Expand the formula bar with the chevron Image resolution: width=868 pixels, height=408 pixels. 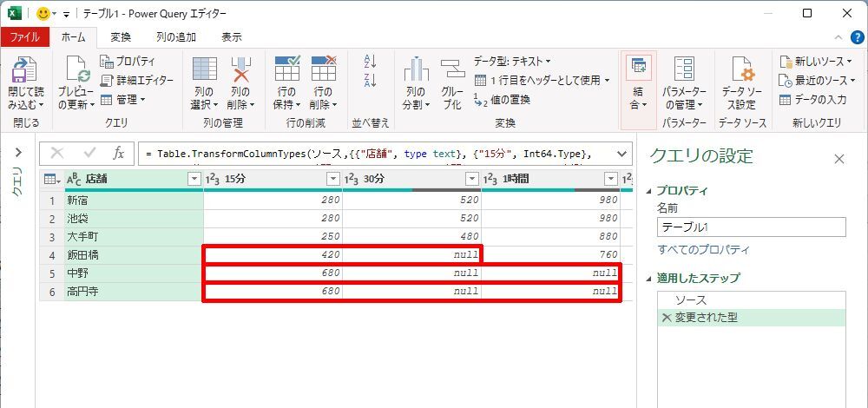pyautogui.click(x=621, y=154)
